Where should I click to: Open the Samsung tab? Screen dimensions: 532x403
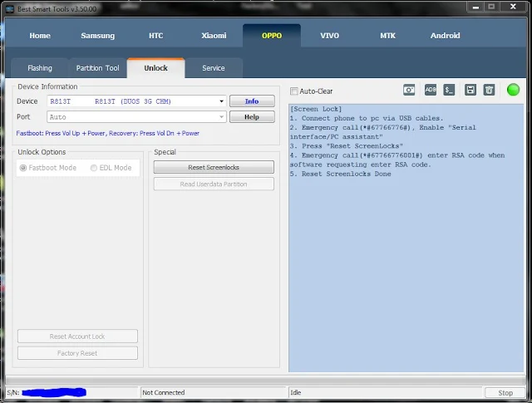[x=98, y=36]
